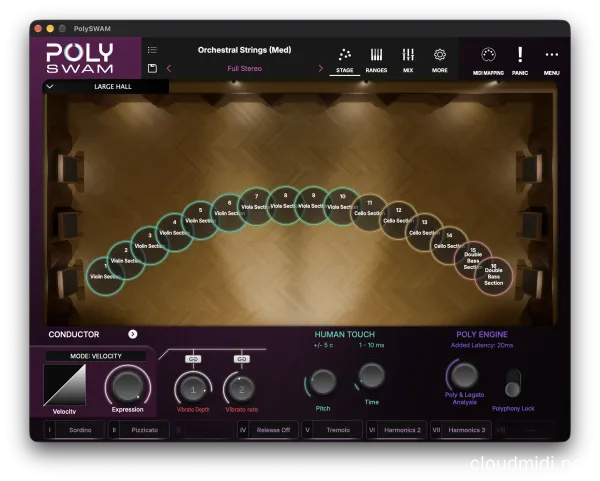Open MIDI Mapping

(488, 61)
